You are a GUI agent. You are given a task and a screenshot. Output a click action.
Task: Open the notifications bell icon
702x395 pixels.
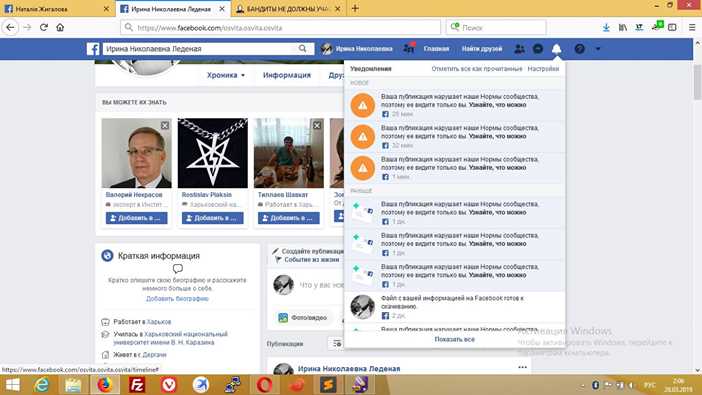point(556,49)
